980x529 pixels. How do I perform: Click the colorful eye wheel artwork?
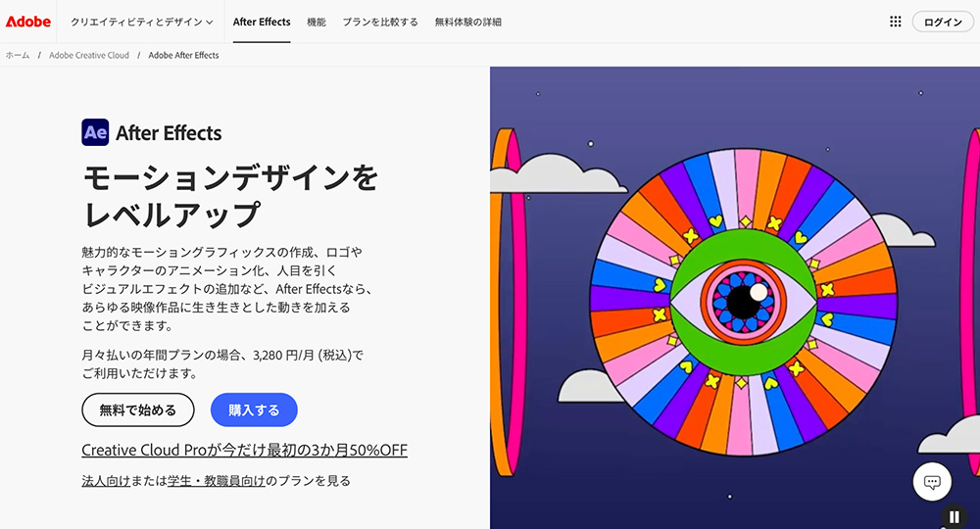744,302
